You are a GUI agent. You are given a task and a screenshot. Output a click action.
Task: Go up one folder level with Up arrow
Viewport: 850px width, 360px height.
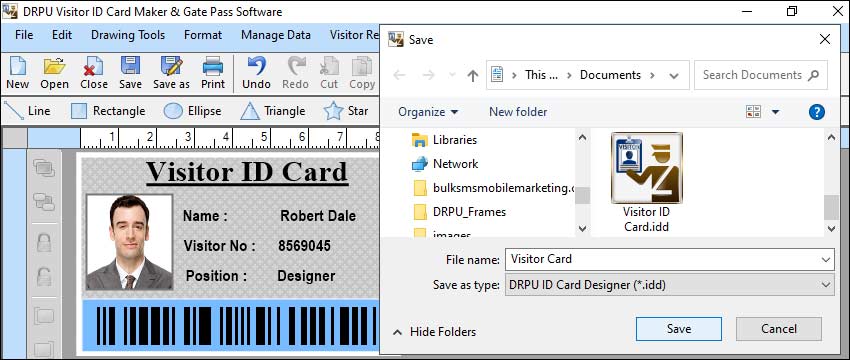coord(473,75)
